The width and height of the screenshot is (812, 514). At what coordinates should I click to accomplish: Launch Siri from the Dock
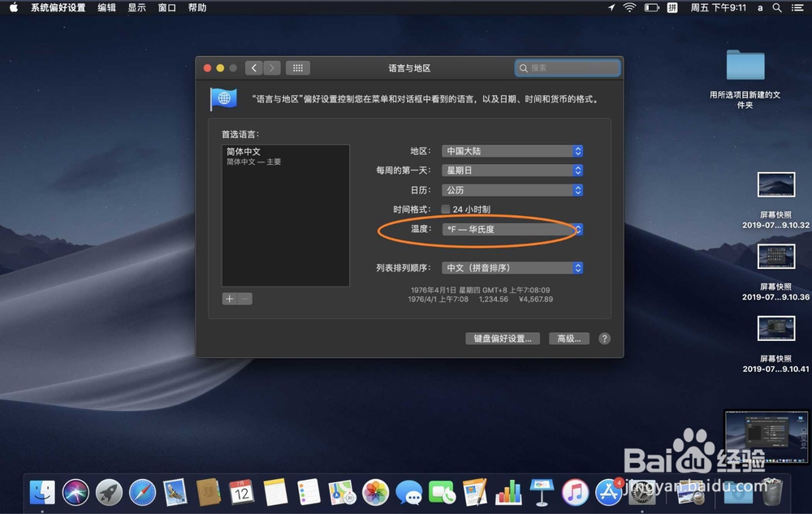(x=76, y=492)
